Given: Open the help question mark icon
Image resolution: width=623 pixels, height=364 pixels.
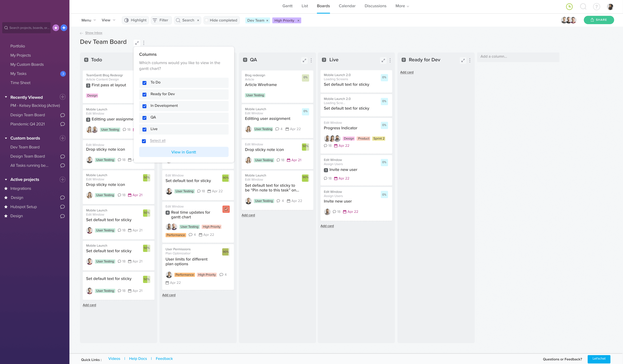Looking at the screenshot, I should (596, 7).
